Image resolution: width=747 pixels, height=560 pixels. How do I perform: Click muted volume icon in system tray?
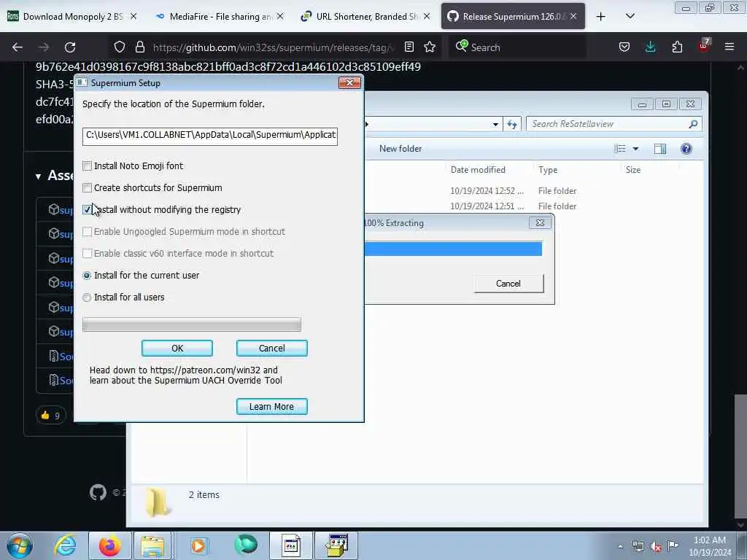(x=656, y=547)
